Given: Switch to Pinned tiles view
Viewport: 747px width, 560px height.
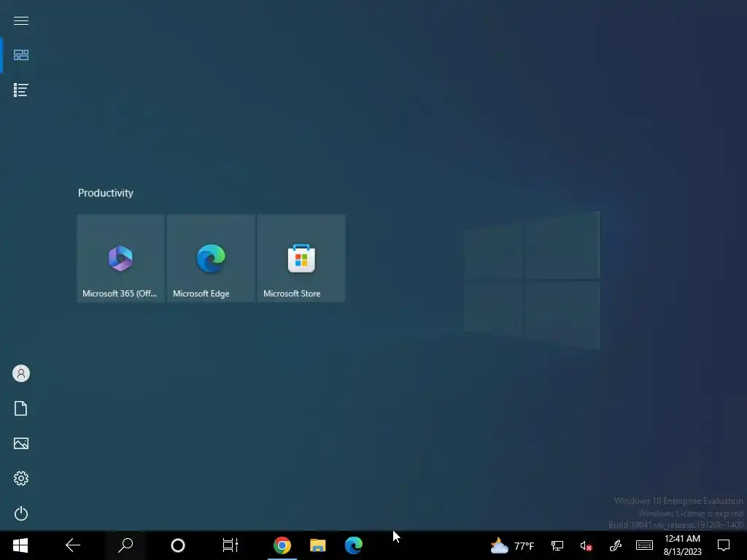Looking at the screenshot, I should click(21, 55).
